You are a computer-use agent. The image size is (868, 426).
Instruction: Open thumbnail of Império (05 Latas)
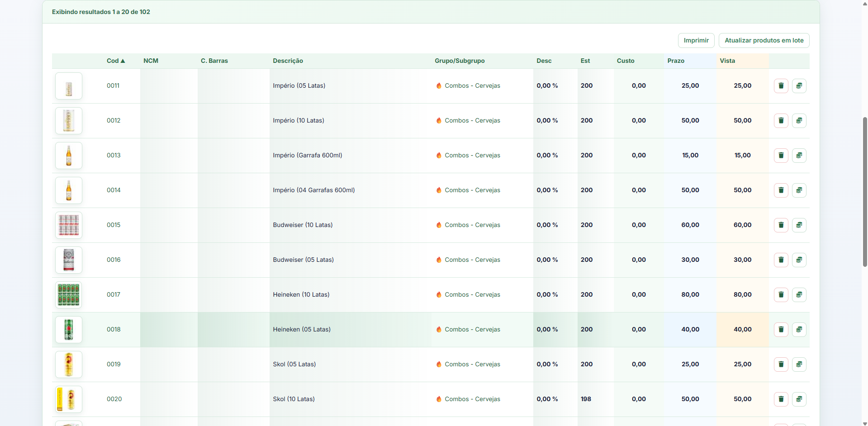tap(69, 86)
